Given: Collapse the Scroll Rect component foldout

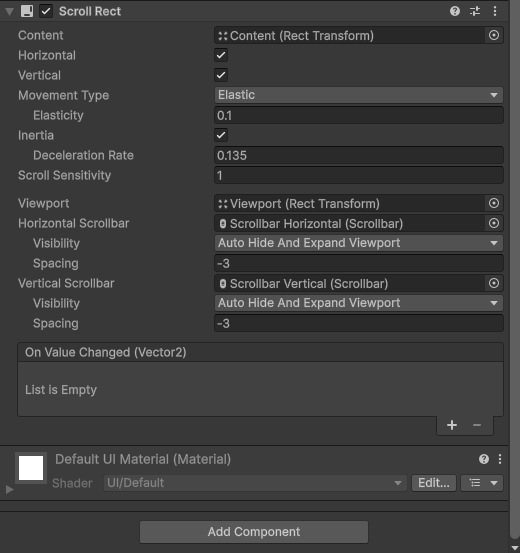Looking at the screenshot, I should pos(10,12).
